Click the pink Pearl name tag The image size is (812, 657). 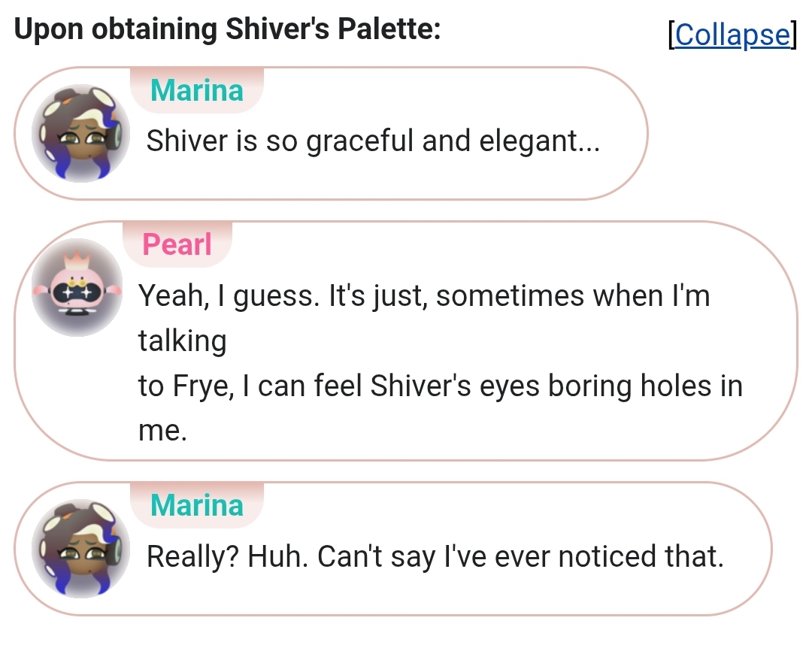(x=177, y=244)
